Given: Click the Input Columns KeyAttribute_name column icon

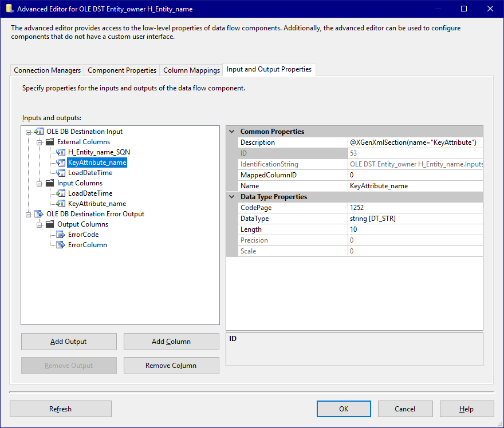Looking at the screenshot, I should (x=61, y=204).
